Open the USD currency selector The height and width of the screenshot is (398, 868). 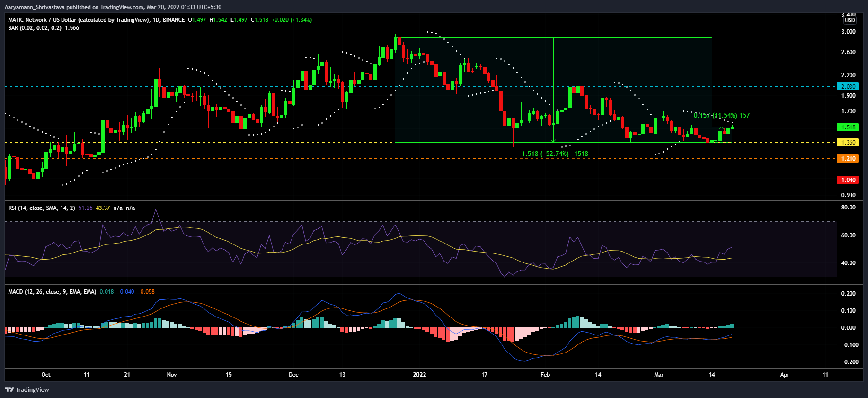point(850,20)
